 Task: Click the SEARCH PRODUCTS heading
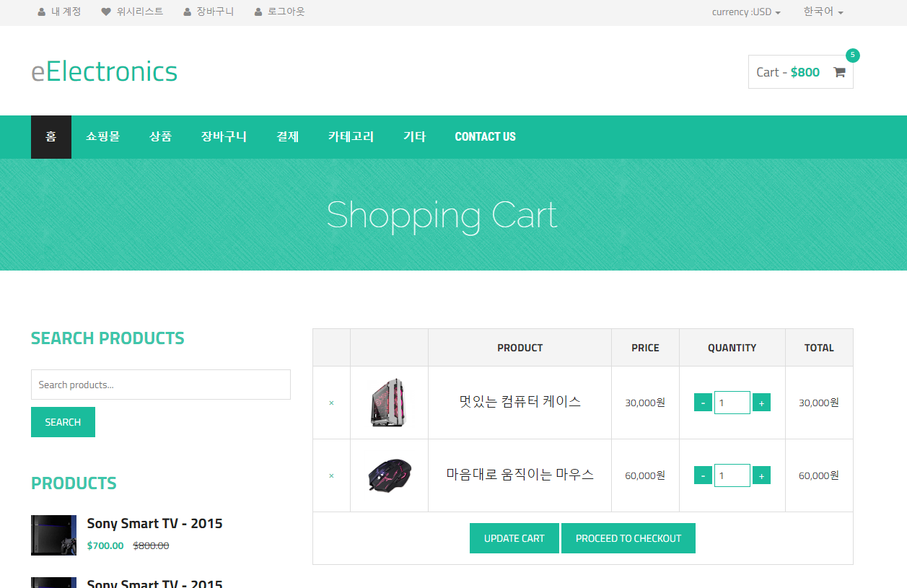[x=108, y=338]
